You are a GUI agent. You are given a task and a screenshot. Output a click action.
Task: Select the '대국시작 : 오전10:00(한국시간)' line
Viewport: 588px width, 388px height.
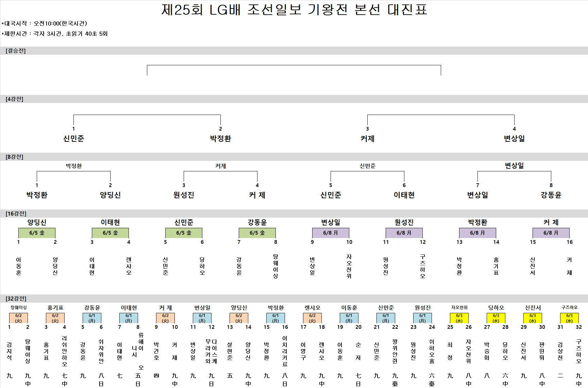[x=45, y=23]
